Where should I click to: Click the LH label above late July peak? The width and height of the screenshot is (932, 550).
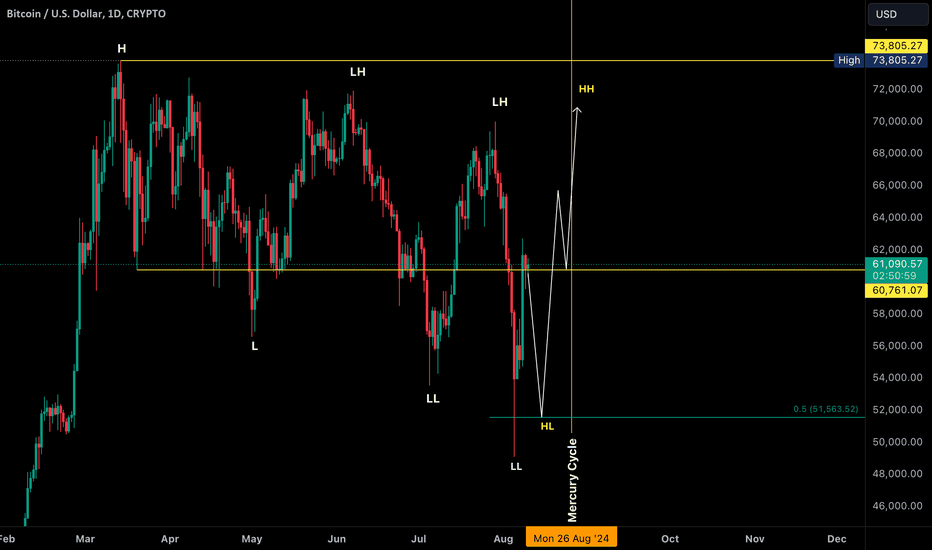500,102
